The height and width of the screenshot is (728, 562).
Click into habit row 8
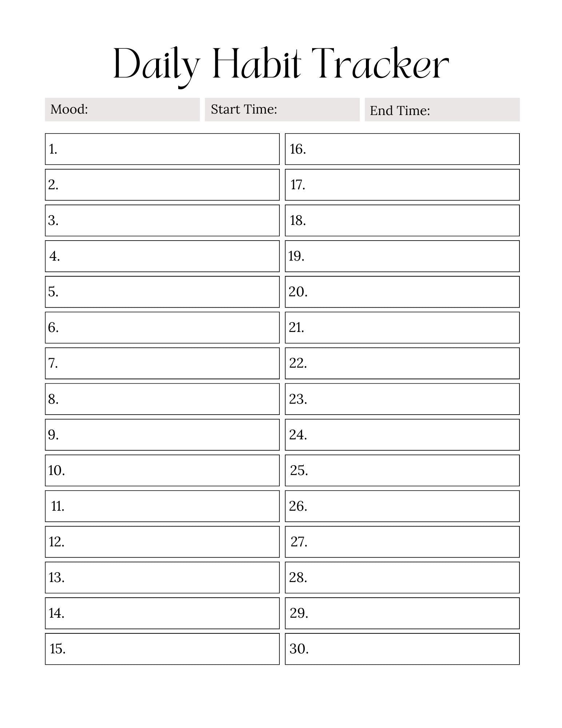point(162,399)
